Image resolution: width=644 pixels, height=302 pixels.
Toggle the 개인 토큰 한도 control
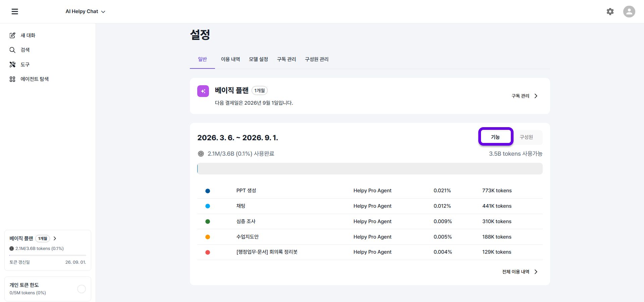coord(81,289)
